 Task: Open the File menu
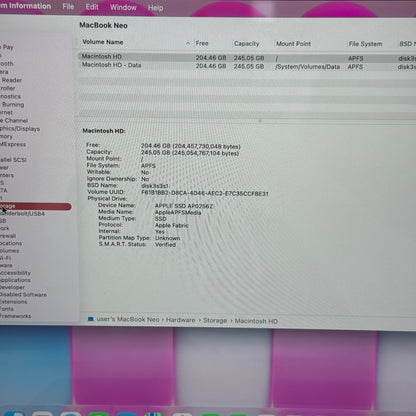(x=68, y=6)
